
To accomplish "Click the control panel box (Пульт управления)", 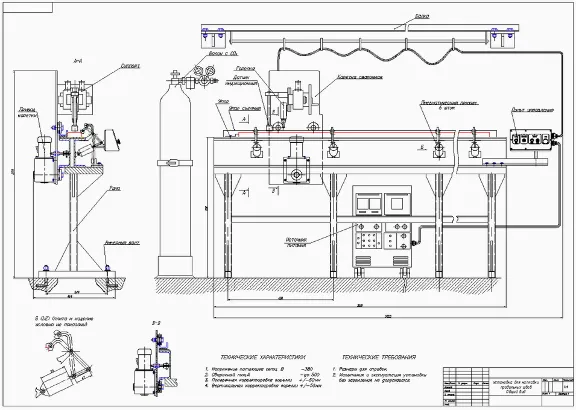I will (x=531, y=139).
